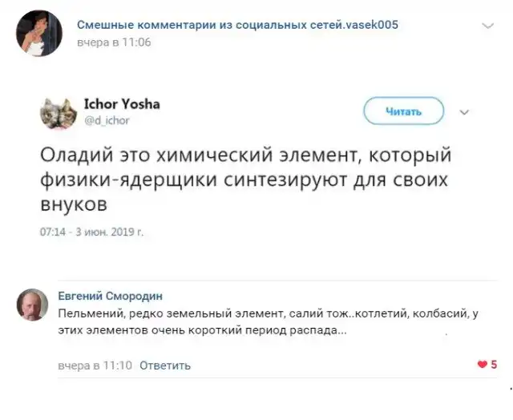Click the post timestamp вчера в 11:06
The image size is (513, 420).
[114, 41]
